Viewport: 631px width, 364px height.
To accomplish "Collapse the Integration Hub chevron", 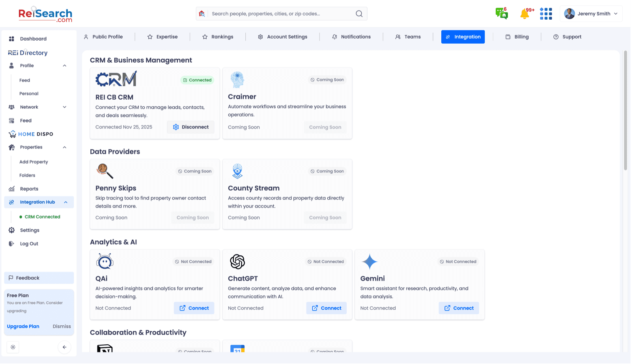I will tap(65, 202).
